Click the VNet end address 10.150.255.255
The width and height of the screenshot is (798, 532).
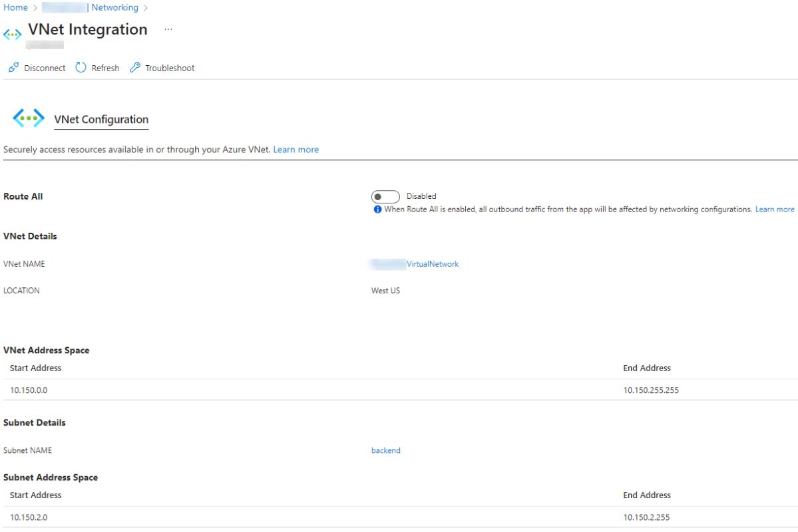651,390
